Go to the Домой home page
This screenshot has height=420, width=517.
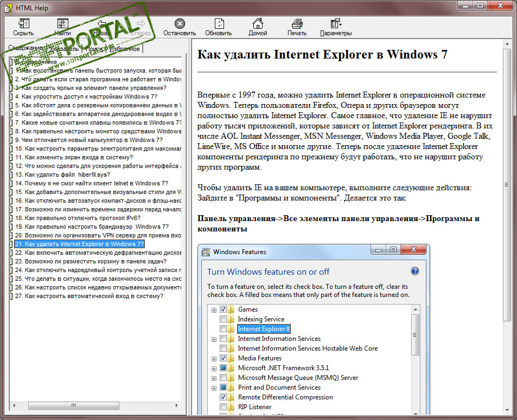(258, 24)
